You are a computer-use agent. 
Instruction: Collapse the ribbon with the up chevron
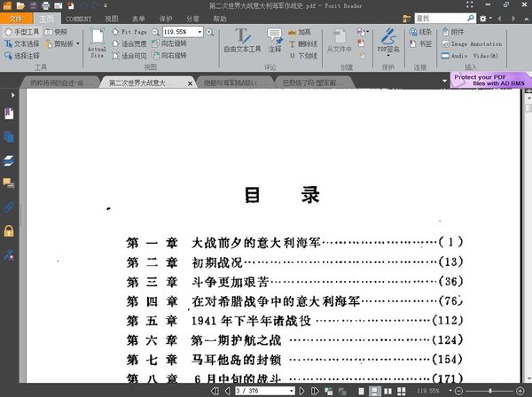point(526,19)
